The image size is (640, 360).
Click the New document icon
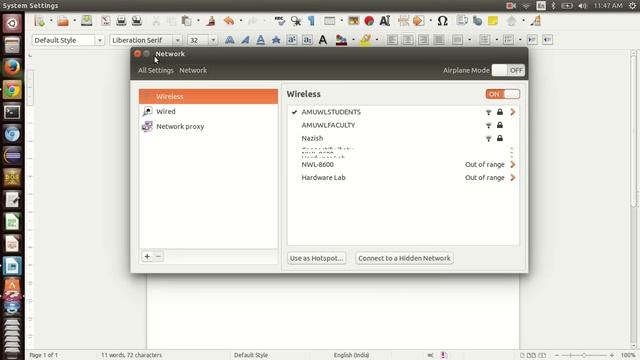click(40, 20)
